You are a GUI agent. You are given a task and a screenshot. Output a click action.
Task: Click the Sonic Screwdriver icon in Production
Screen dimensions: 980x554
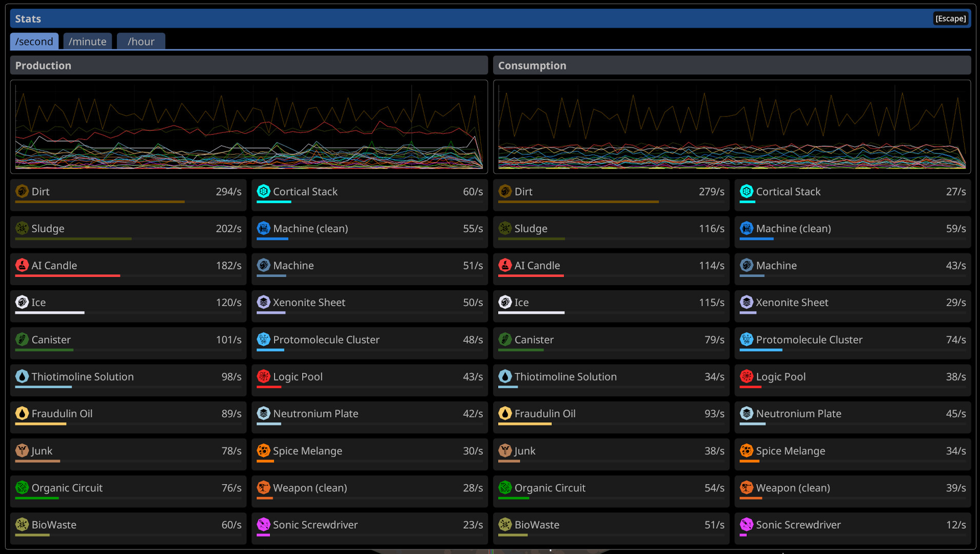coord(264,524)
